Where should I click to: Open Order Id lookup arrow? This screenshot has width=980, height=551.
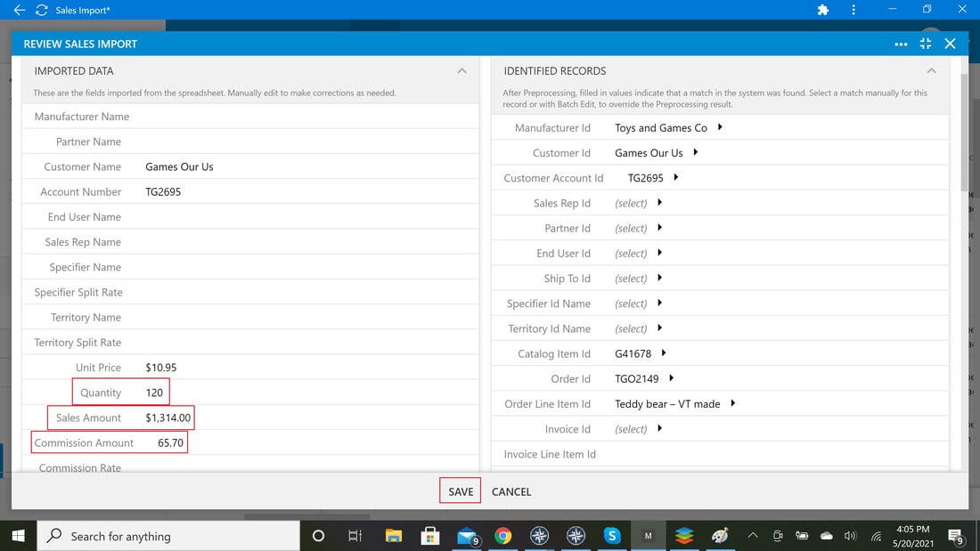671,378
